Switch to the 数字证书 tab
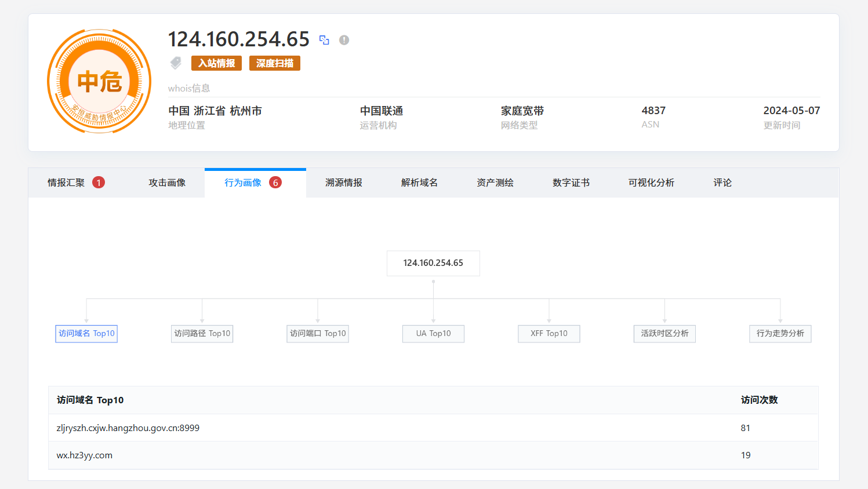The height and width of the screenshot is (489, 868). (571, 183)
